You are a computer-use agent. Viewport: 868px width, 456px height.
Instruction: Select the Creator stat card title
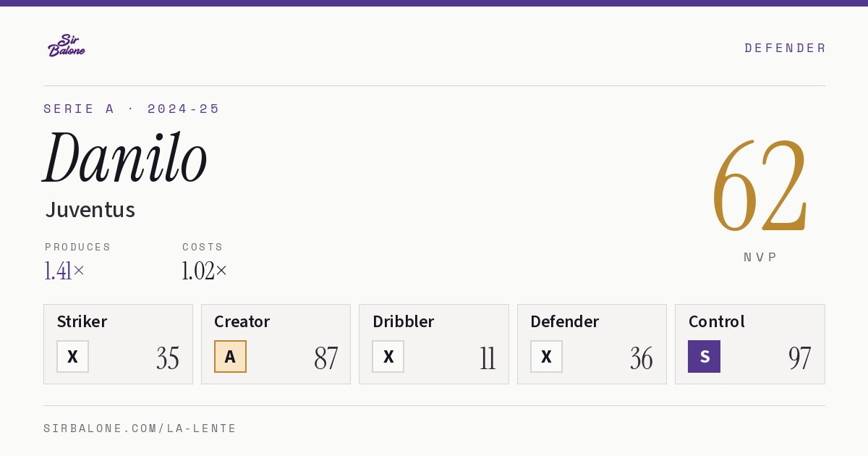[x=242, y=321]
